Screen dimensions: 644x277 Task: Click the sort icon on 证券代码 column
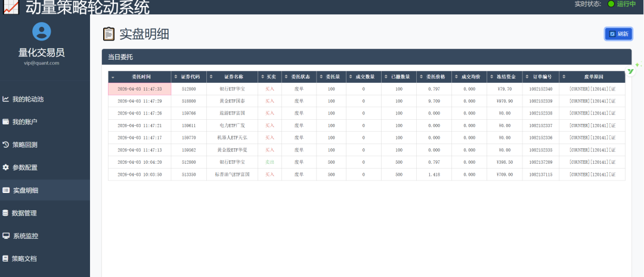[x=176, y=77]
